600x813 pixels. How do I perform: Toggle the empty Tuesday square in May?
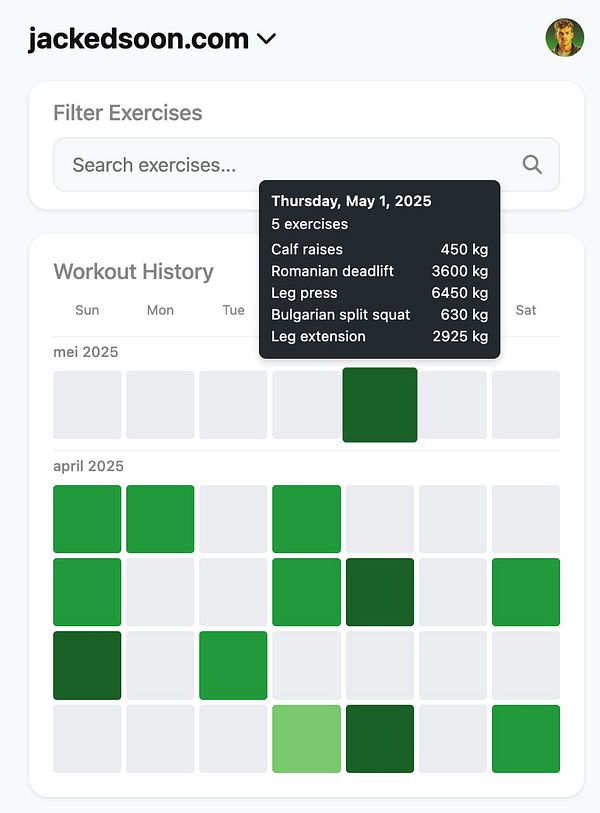click(x=233, y=405)
